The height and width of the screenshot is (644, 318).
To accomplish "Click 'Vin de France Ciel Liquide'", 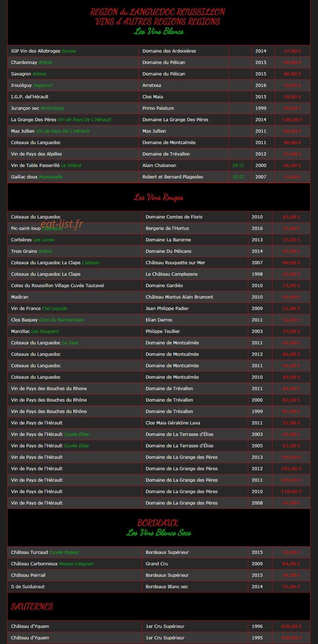I will [39, 308].
